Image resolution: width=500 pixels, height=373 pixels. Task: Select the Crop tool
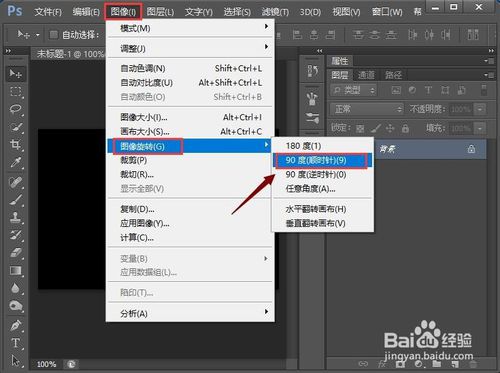[x=15, y=145]
